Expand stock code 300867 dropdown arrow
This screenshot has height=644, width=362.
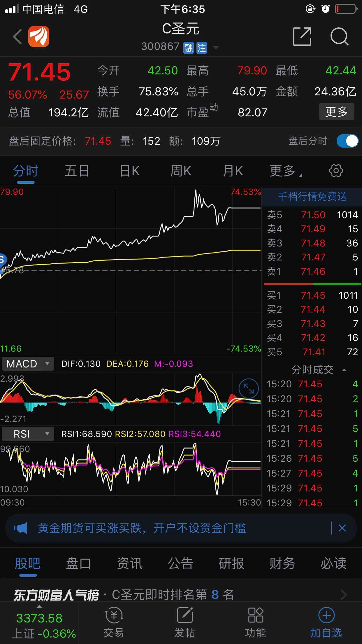pos(216,48)
